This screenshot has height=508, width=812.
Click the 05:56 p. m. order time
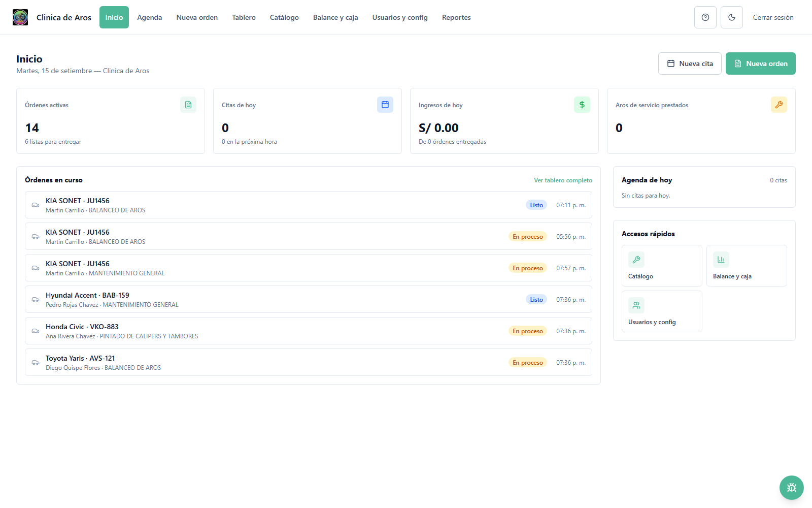(x=571, y=237)
